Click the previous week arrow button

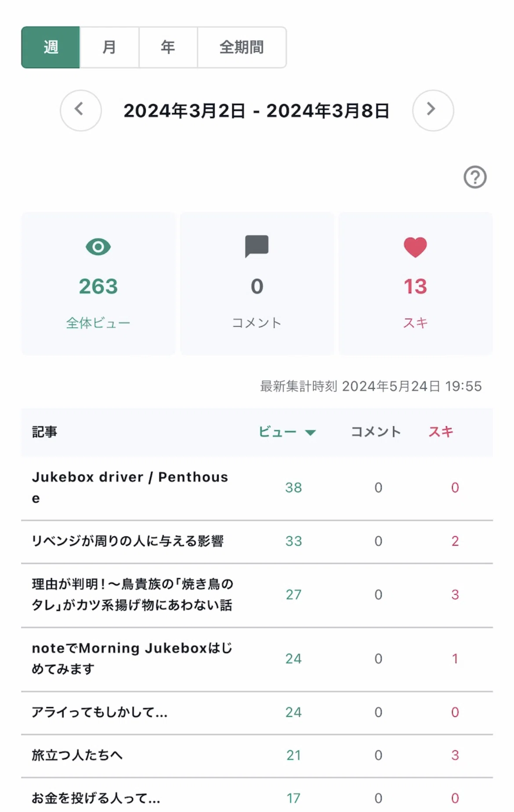(x=81, y=111)
